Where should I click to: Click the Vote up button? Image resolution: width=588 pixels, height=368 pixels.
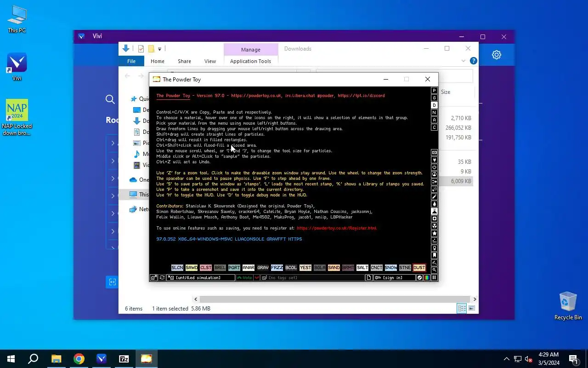pos(245,278)
